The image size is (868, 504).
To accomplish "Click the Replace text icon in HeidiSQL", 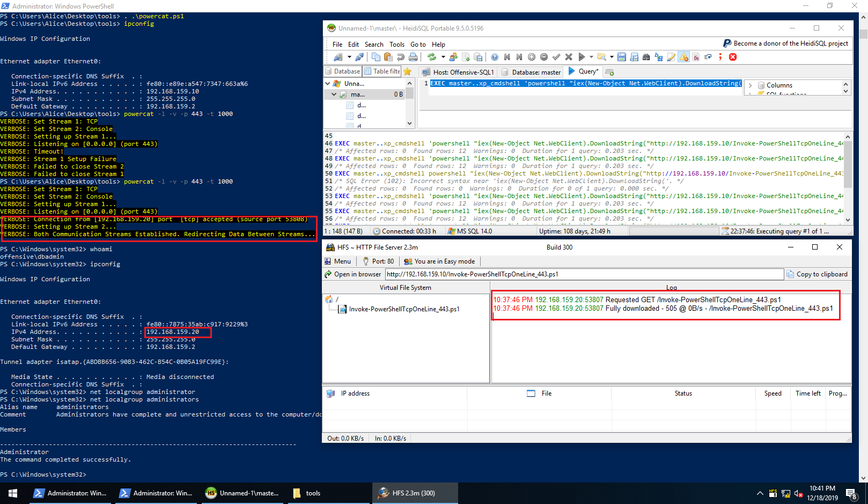I will click(x=659, y=57).
